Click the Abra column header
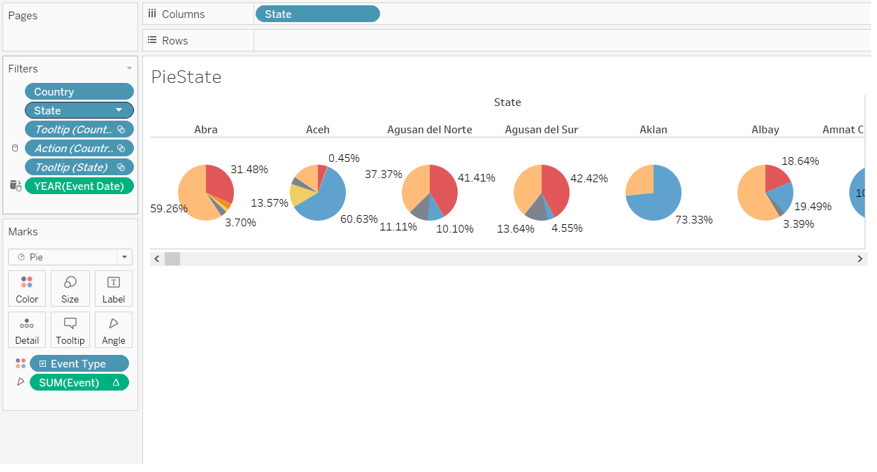Screen dimensions: 877x472 pyautogui.click(x=206, y=130)
